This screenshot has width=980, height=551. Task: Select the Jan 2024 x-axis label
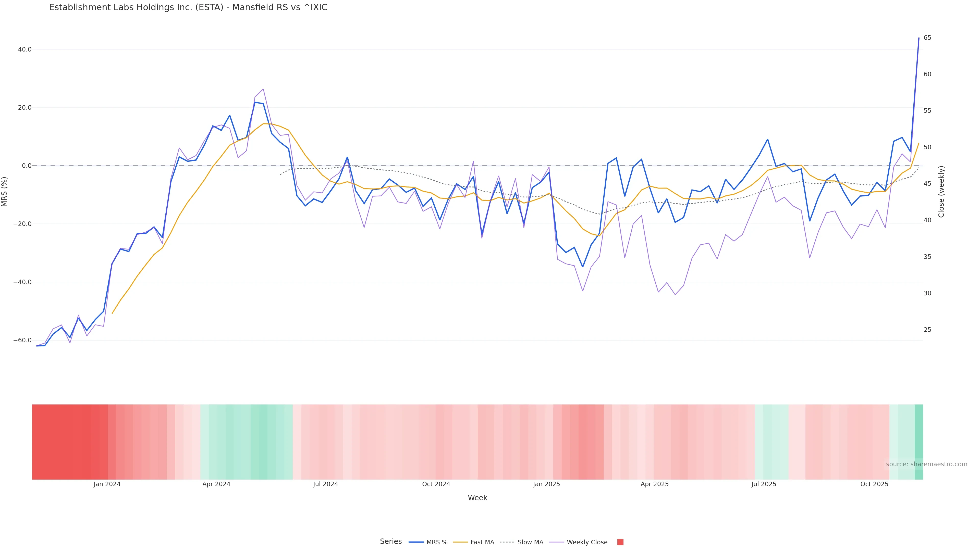click(x=107, y=484)
